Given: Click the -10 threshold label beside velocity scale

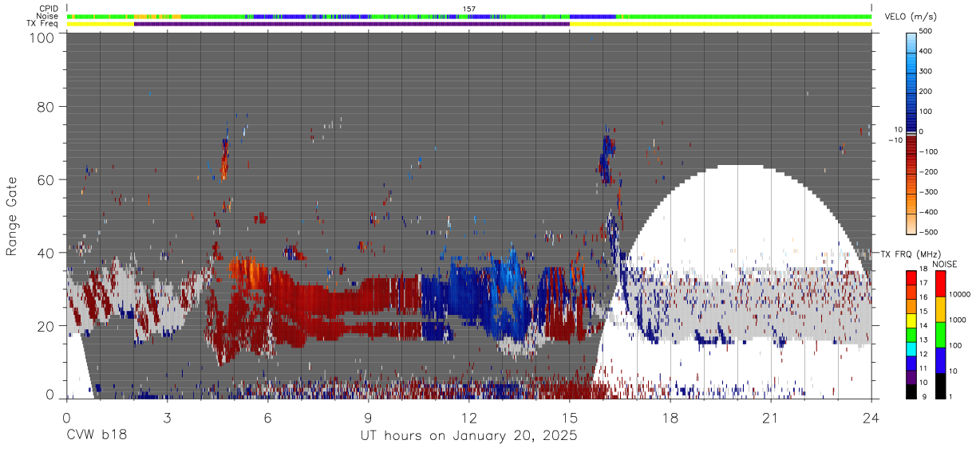Looking at the screenshot, I should coord(895,140).
